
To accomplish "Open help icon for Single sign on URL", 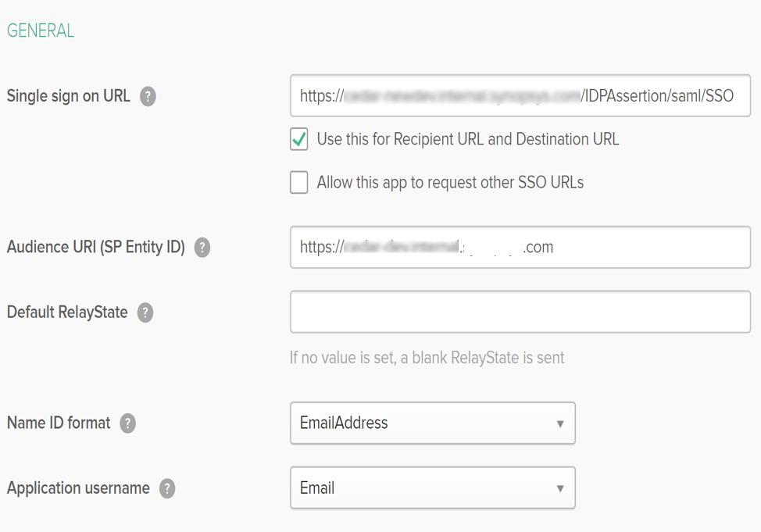I will 148,96.
